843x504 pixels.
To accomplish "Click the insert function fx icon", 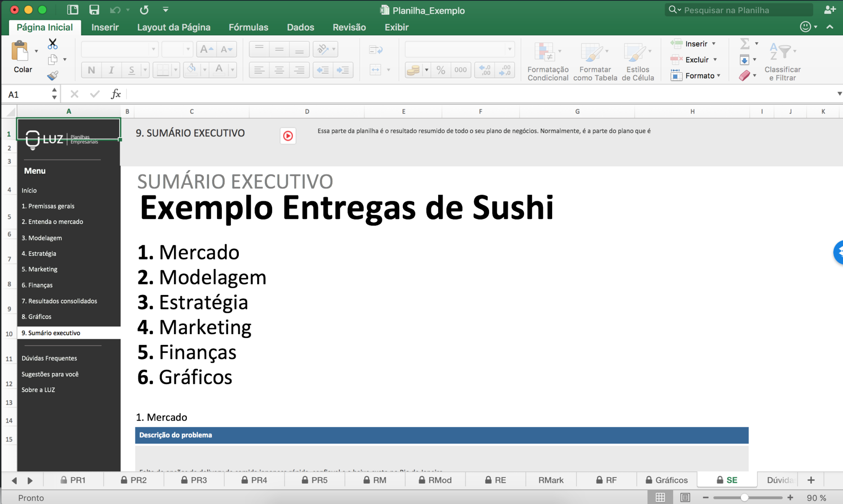I will [x=115, y=94].
